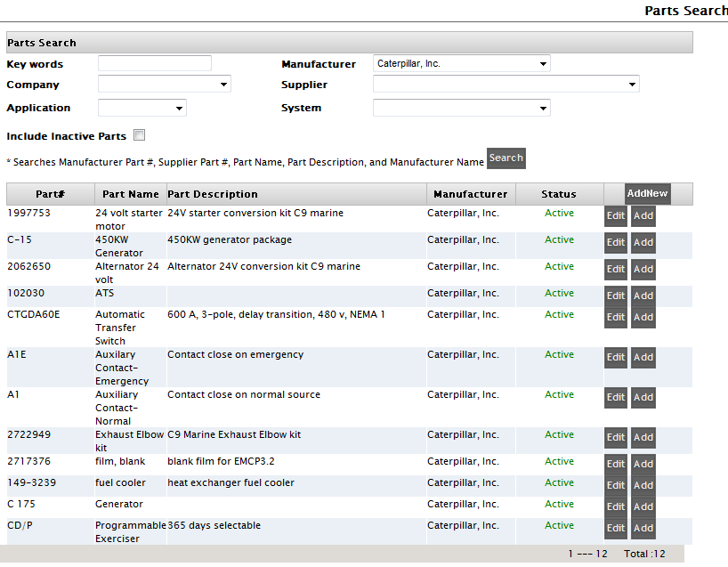Edit the 2062650 Alternator 24 volt row

[615, 269]
